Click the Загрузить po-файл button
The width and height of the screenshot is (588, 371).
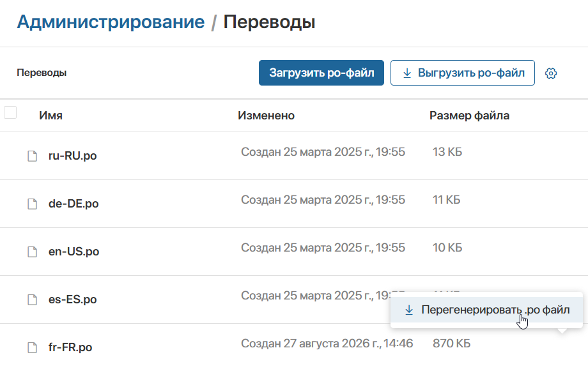[x=321, y=73]
